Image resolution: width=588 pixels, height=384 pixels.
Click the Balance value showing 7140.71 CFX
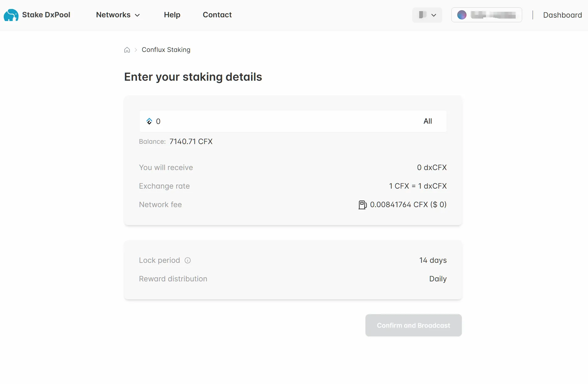191,141
